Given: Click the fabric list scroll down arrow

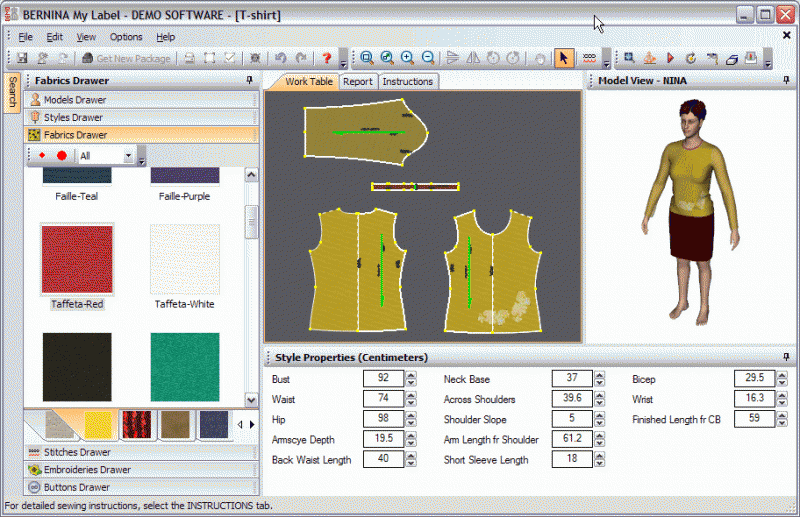Looking at the screenshot, I should (x=251, y=400).
